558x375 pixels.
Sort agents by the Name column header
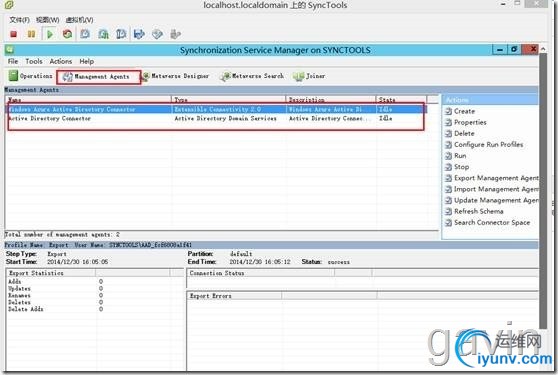pos(88,100)
